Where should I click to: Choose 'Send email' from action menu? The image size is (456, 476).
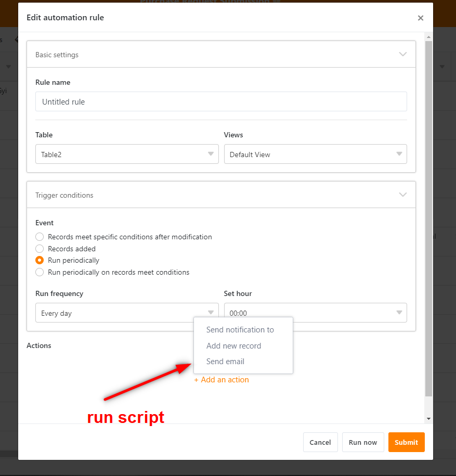[x=225, y=361]
